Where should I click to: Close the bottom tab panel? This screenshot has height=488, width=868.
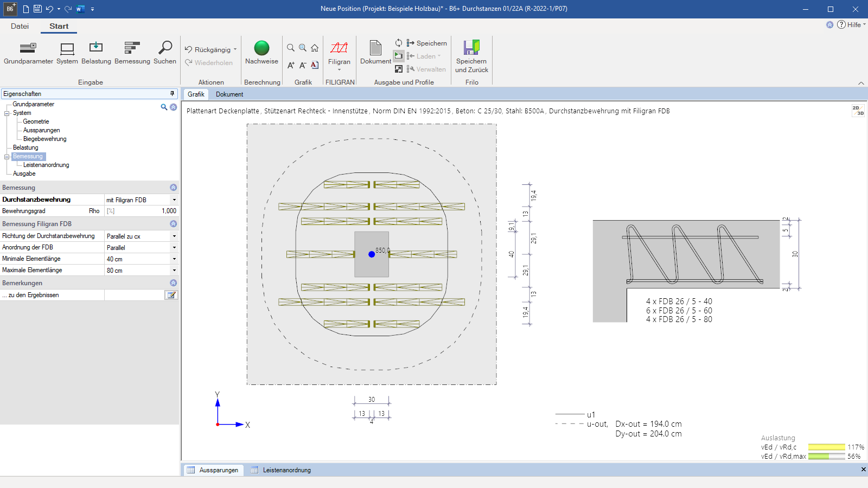pos(863,470)
